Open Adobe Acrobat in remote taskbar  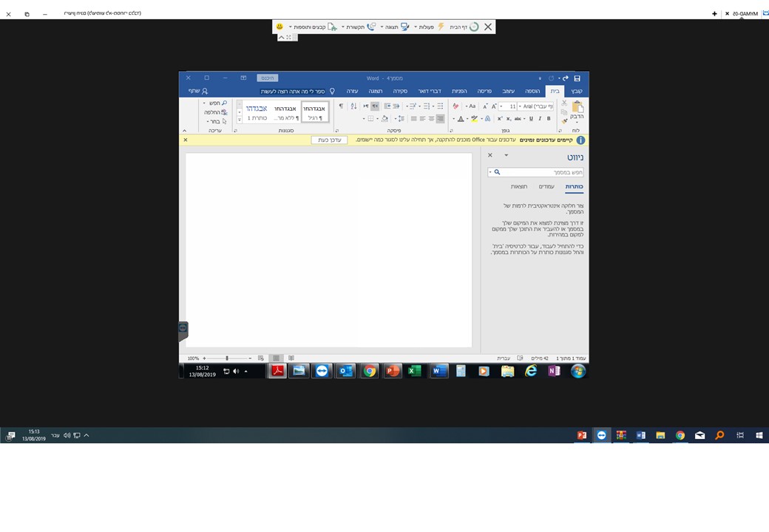point(277,371)
